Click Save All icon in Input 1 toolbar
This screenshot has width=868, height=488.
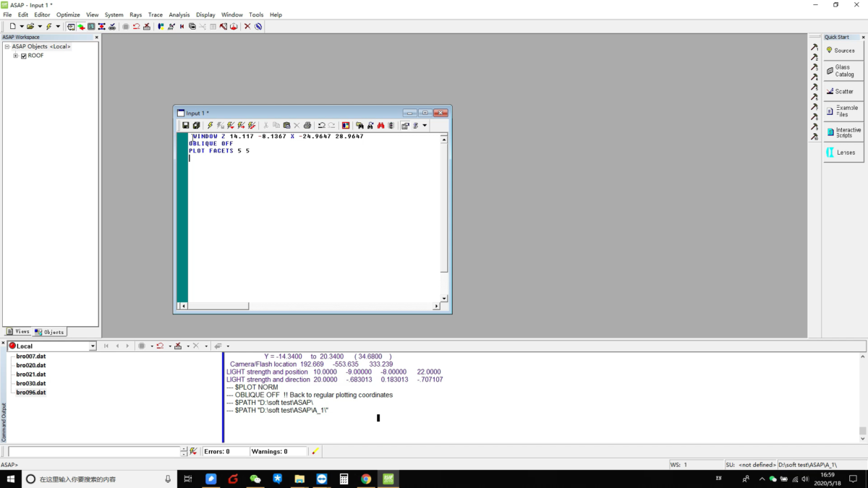(197, 125)
